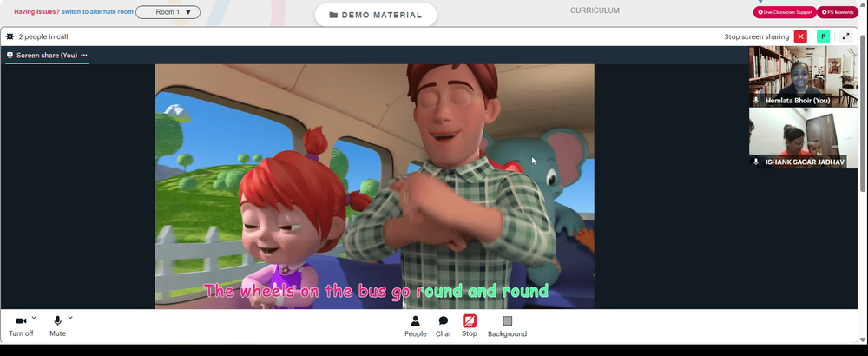Stop screen sharing with the red X
Viewport: 868px width, 356px height.
tap(800, 36)
